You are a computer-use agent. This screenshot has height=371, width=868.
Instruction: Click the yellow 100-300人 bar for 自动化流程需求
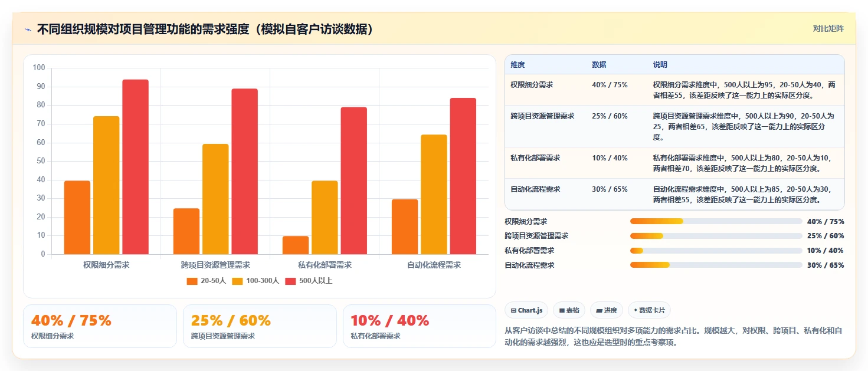point(434,195)
